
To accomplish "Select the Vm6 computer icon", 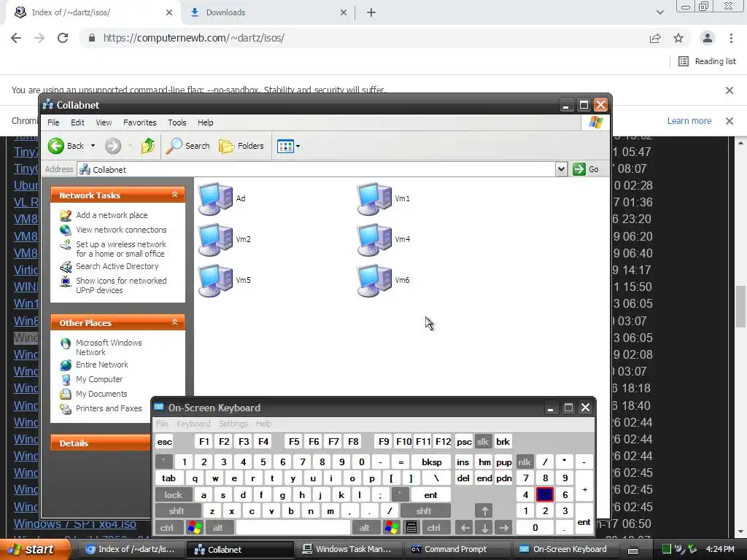I will [x=374, y=281].
